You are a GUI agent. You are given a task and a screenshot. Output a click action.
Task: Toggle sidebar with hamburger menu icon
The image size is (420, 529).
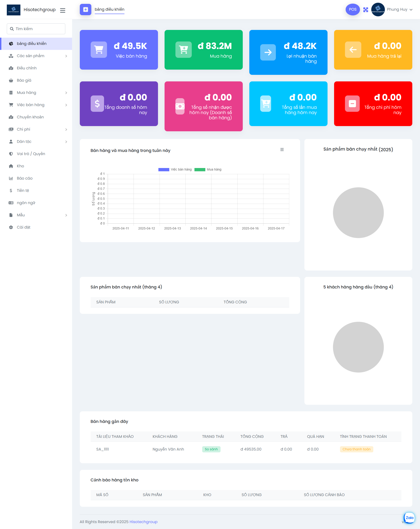[63, 10]
